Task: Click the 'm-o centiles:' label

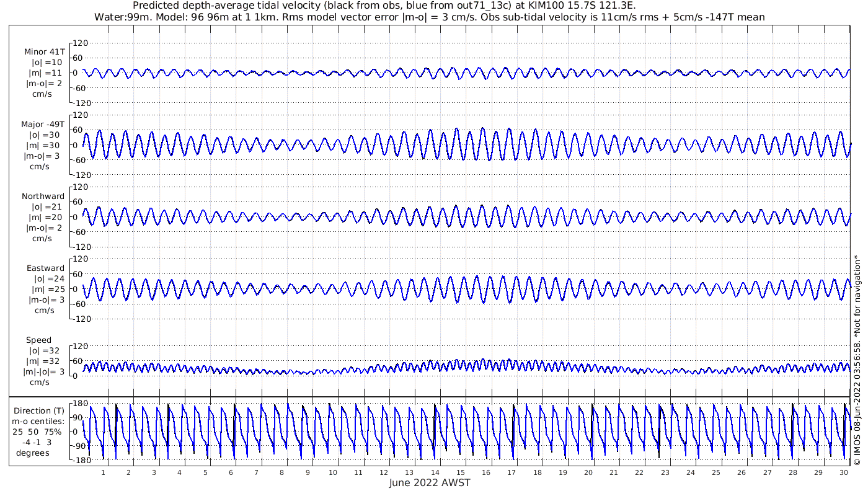Action: click(x=38, y=422)
